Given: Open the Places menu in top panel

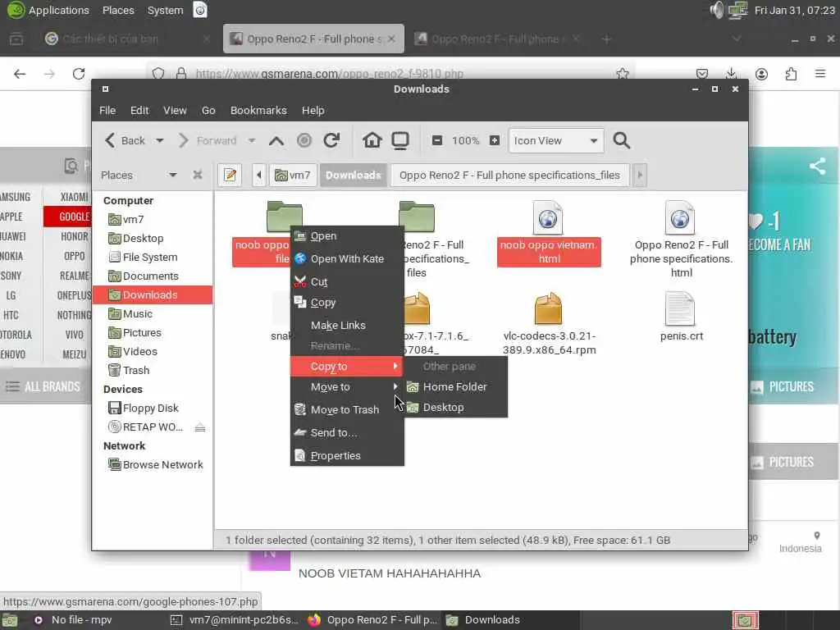Looking at the screenshot, I should coord(118,10).
